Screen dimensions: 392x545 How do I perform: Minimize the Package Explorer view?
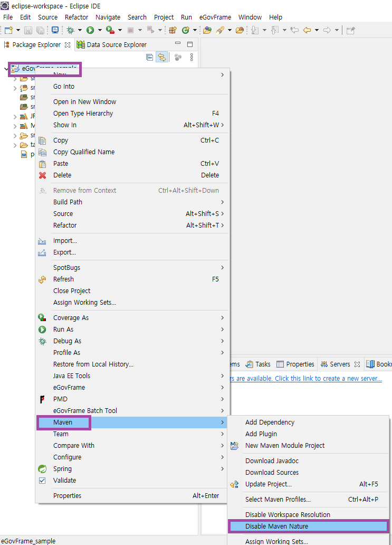[178, 44]
